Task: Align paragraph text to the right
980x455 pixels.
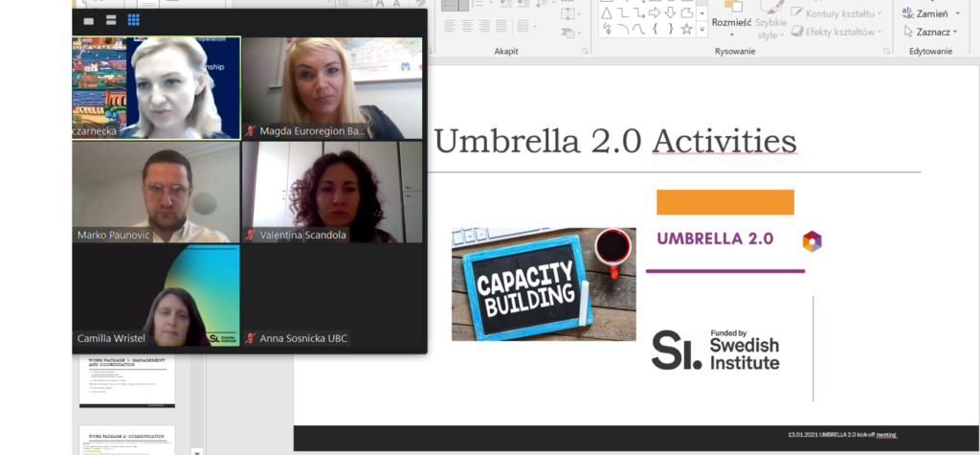Action: coord(483,26)
